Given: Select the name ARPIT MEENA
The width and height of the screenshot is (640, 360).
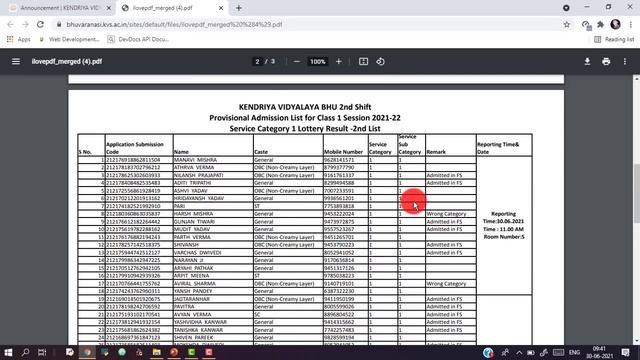Looking at the screenshot, I should (192, 276).
